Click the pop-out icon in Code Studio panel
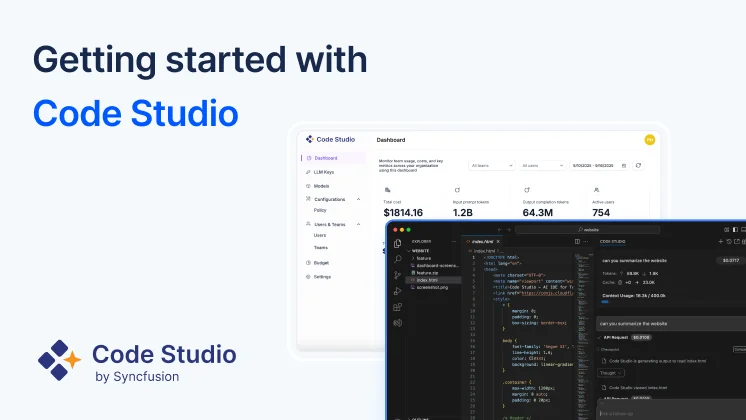 tap(736, 242)
